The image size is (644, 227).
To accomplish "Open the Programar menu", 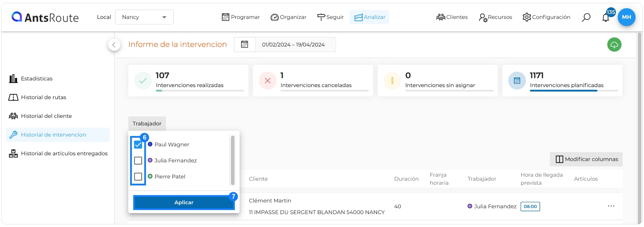I will [x=241, y=17].
